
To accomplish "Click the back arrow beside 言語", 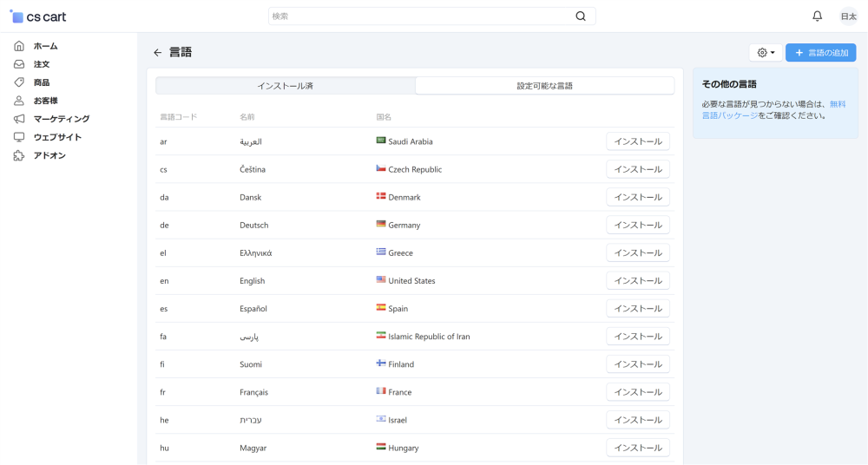I will point(157,53).
